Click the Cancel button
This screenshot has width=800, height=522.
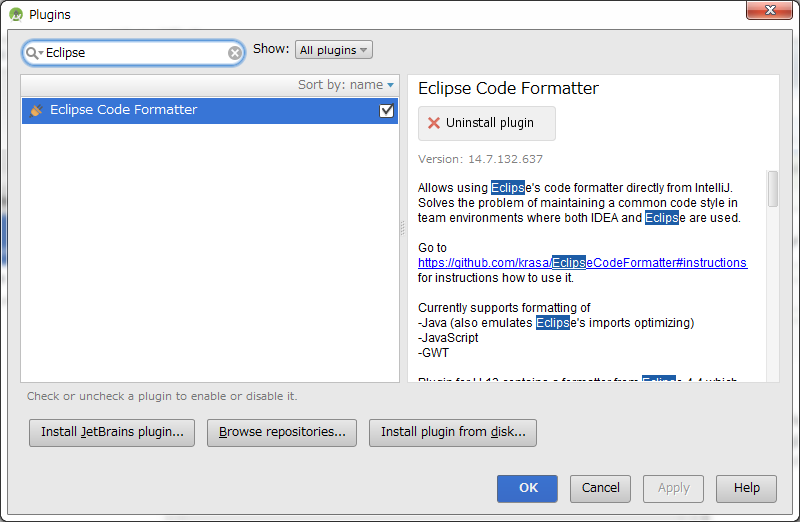click(600, 488)
